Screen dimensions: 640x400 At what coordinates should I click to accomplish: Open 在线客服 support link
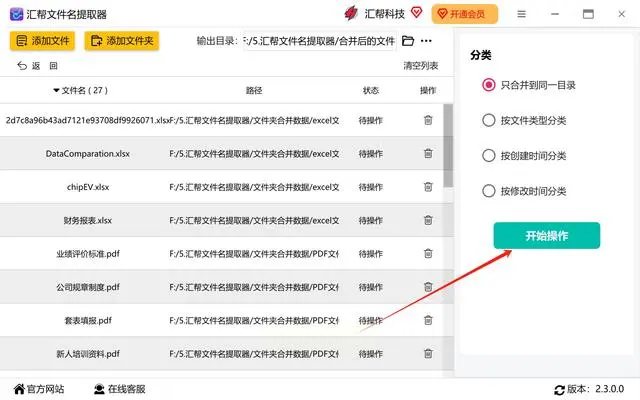pyautogui.click(x=120, y=389)
